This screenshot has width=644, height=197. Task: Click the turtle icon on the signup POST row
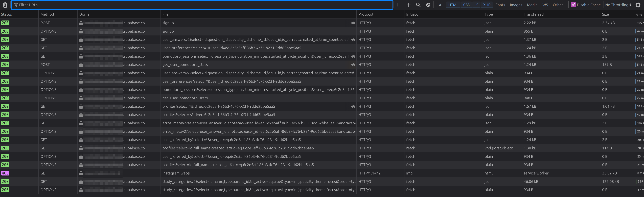(353, 23)
